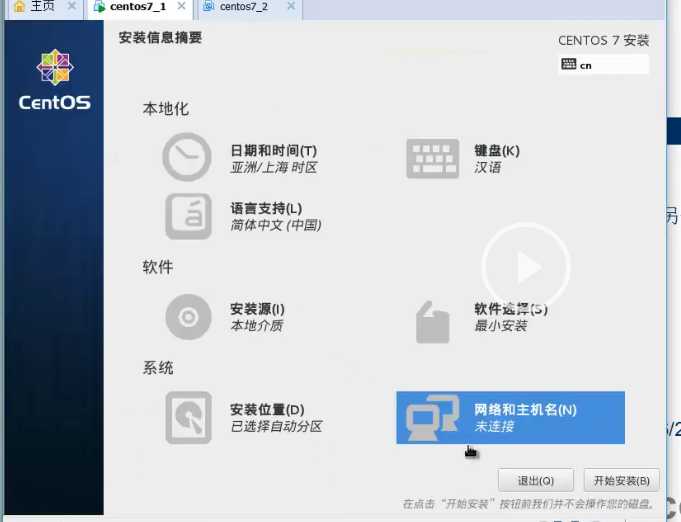Viewport: 681px width, 522px height.
Task: Click the 最小安装 status text
Action: [501, 326]
